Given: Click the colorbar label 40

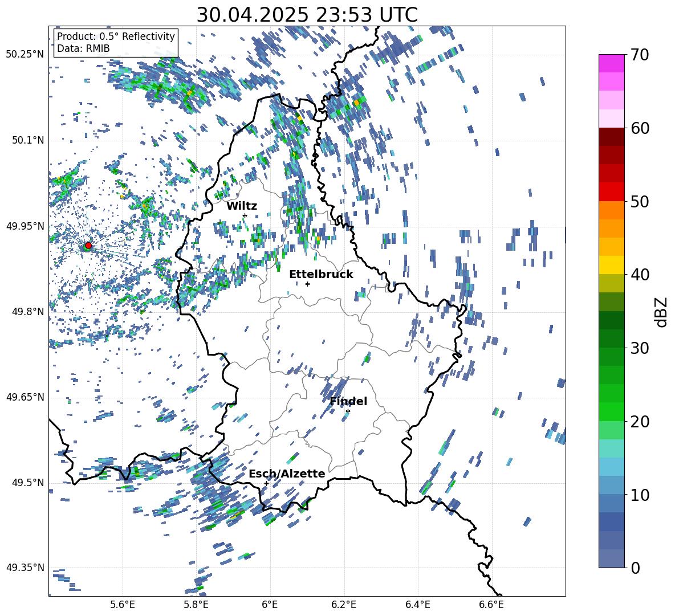Looking at the screenshot, I should [x=640, y=275].
